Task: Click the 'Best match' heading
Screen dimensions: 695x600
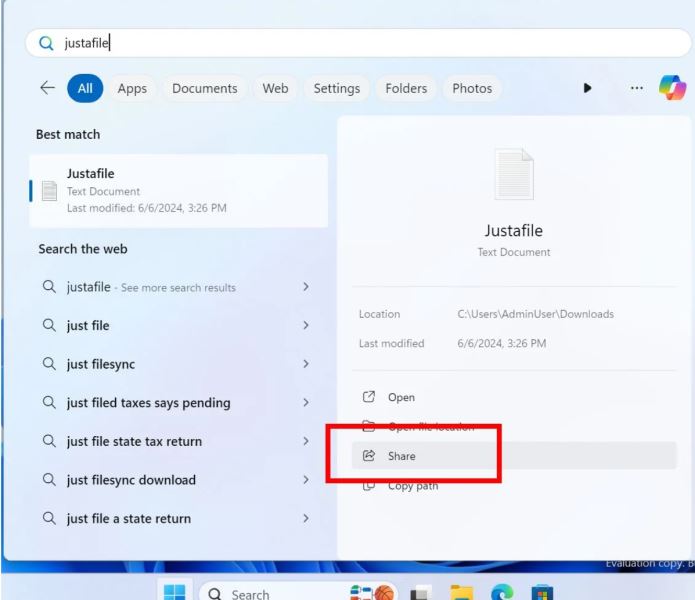Action: point(68,134)
